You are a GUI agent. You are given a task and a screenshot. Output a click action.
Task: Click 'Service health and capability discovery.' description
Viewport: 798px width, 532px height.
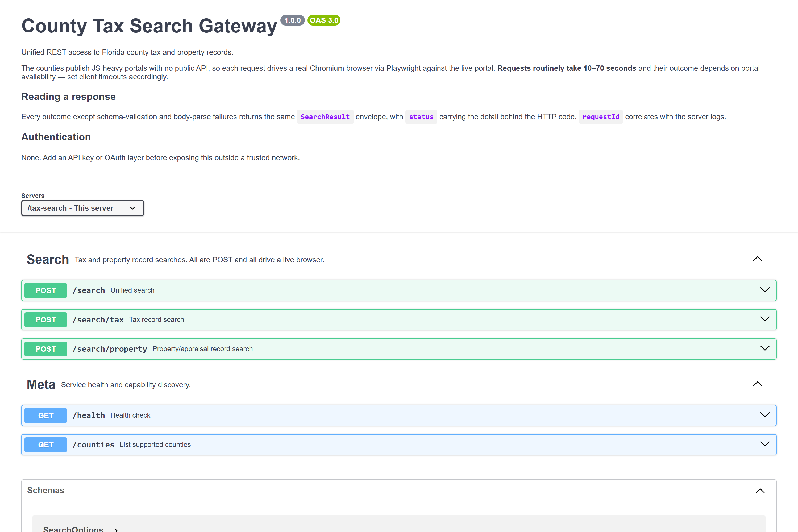pyautogui.click(x=126, y=385)
